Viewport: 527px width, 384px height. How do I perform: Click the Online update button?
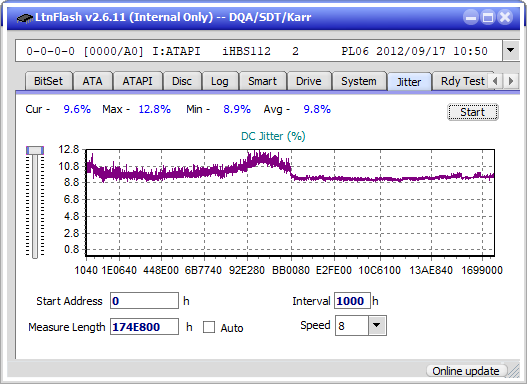pyautogui.click(x=466, y=371)
